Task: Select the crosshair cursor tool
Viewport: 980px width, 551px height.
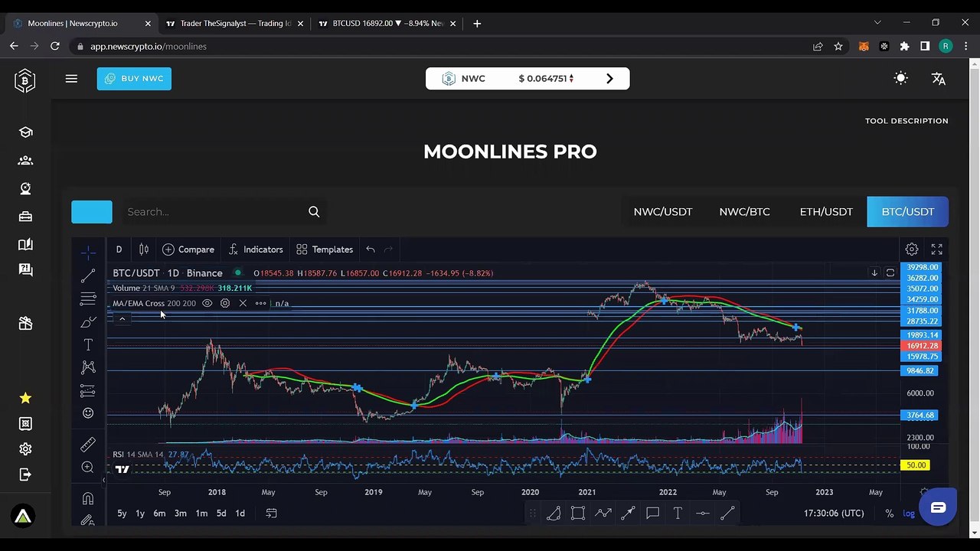Action: click(88, 252)
